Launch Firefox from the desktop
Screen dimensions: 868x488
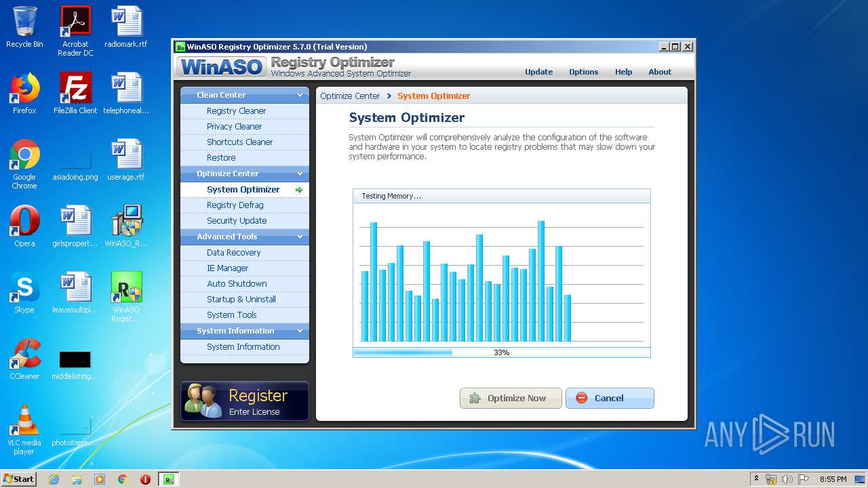24,94
